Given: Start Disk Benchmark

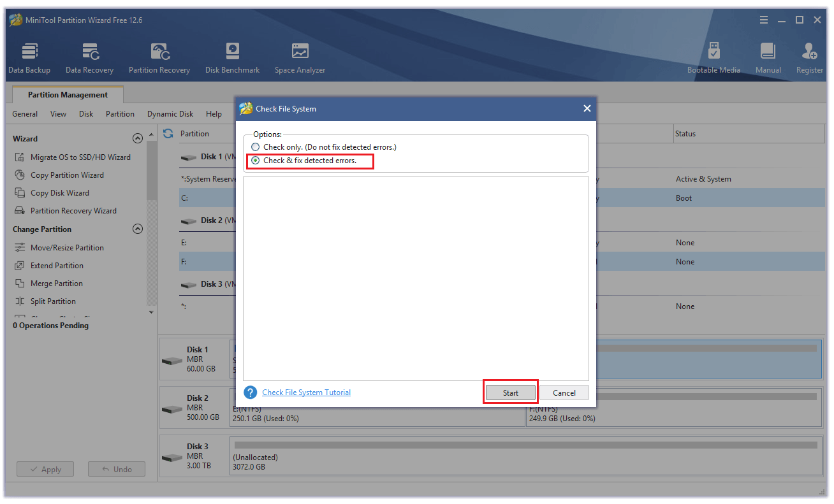Looking at the screenshot, I should [x=233, y=58].
